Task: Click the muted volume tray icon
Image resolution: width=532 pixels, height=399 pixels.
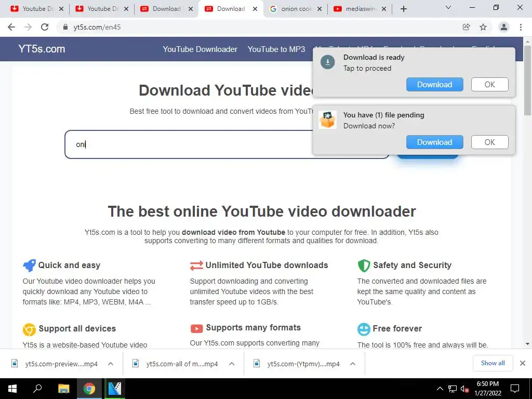Action: [x=464, y=389]
